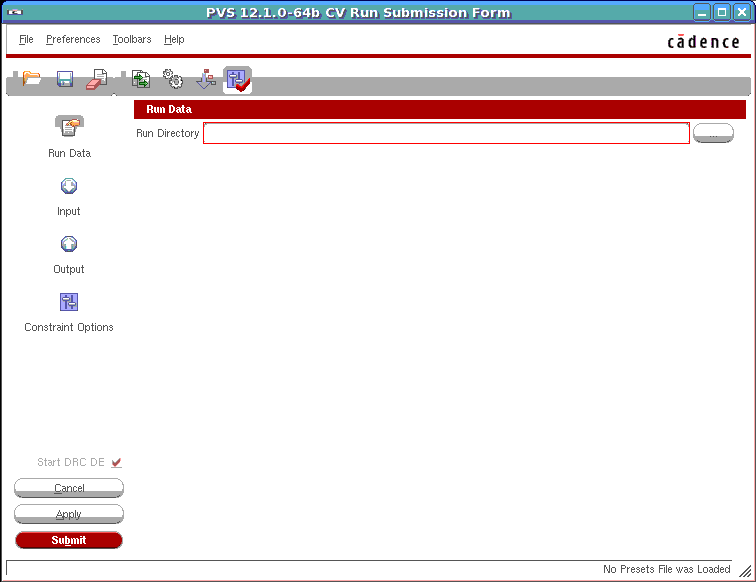Click the Output label in sidebar
The width and height of the screenshot is (756, 582).
[68, 270]
